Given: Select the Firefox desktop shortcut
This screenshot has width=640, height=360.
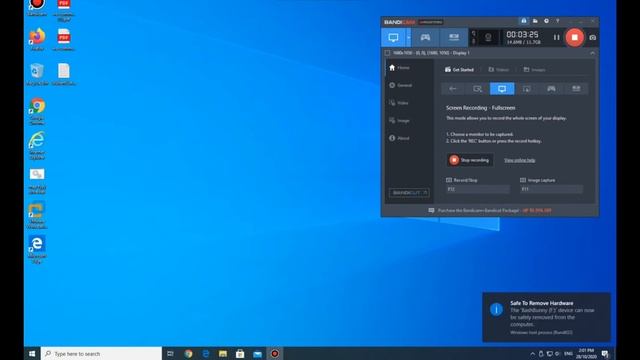Looking at the screenshot, I should (37, 40).
